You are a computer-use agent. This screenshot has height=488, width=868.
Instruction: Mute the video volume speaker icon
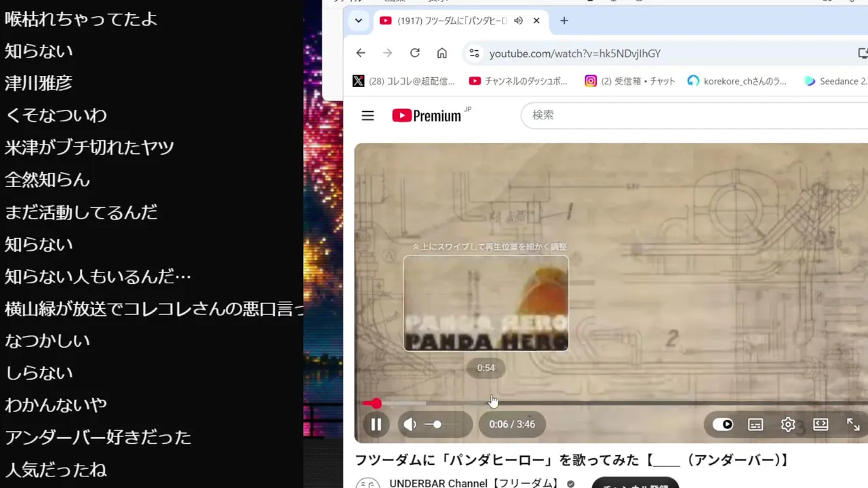pyautogui.click(x=410, y=425)
